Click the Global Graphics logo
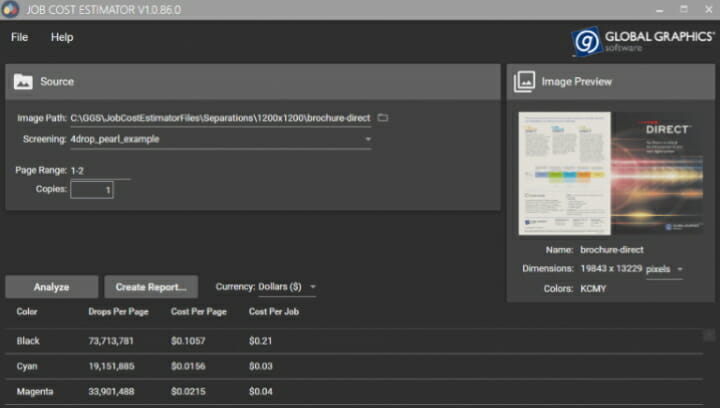The image size is (720, 408). [x=643, y=41]
